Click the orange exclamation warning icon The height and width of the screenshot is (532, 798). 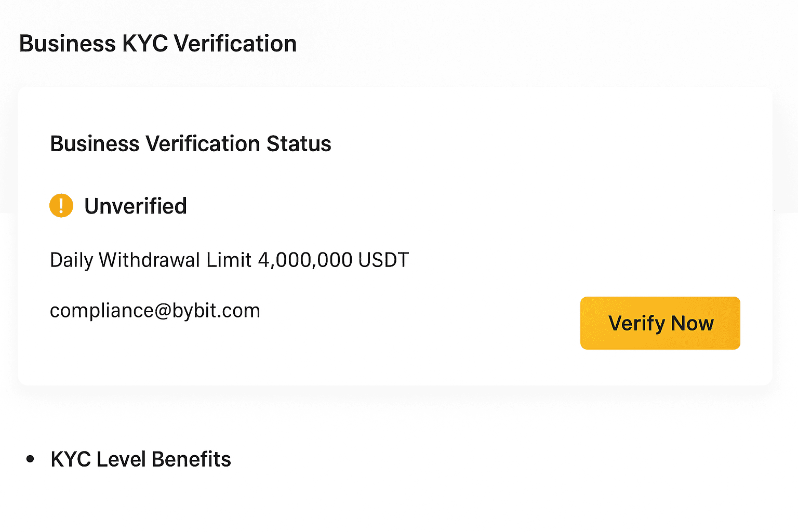tap(61, 206)
